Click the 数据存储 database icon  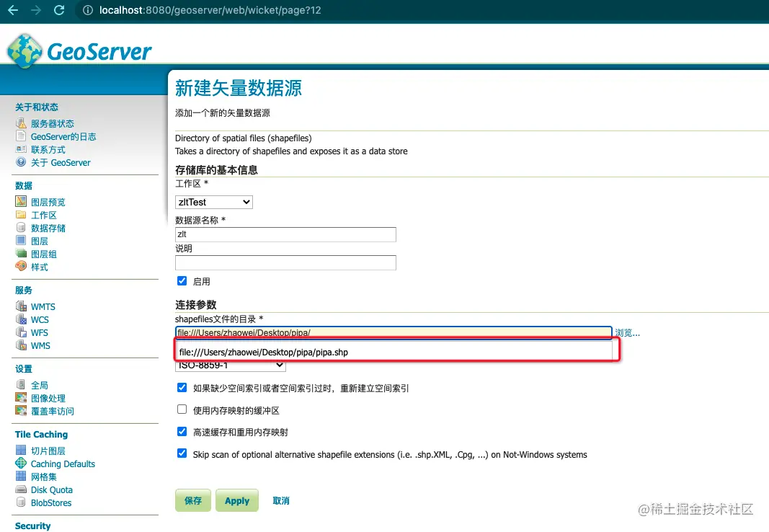(x=21, y=227)
